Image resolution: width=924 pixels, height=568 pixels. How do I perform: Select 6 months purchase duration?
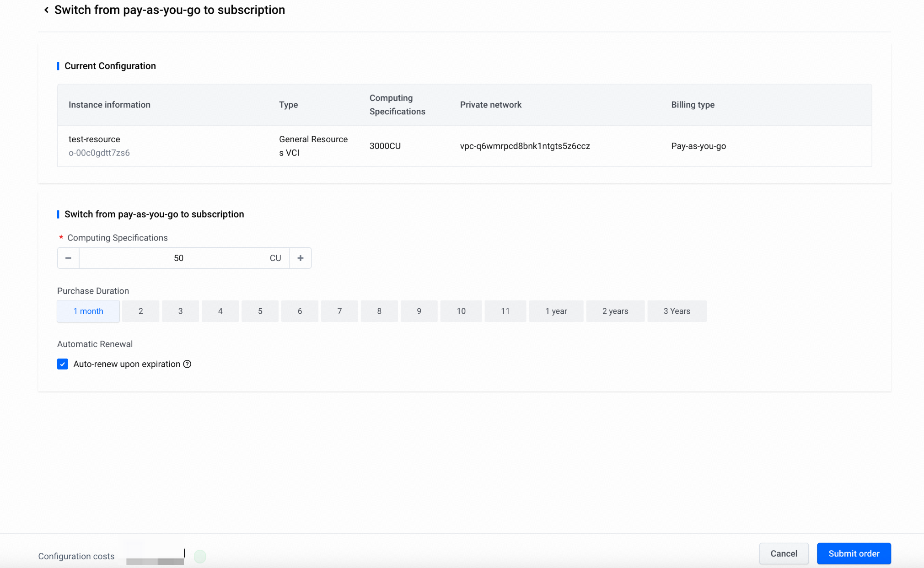point(300,311)
